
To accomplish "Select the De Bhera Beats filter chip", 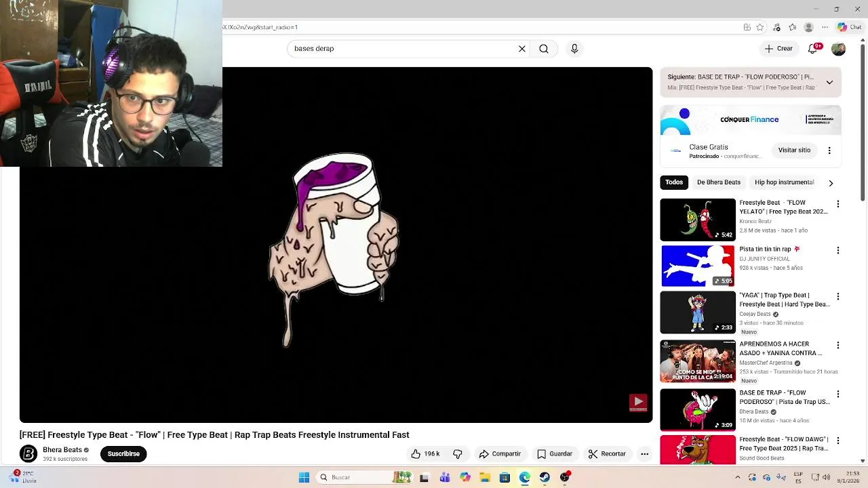I will (719, 182).
